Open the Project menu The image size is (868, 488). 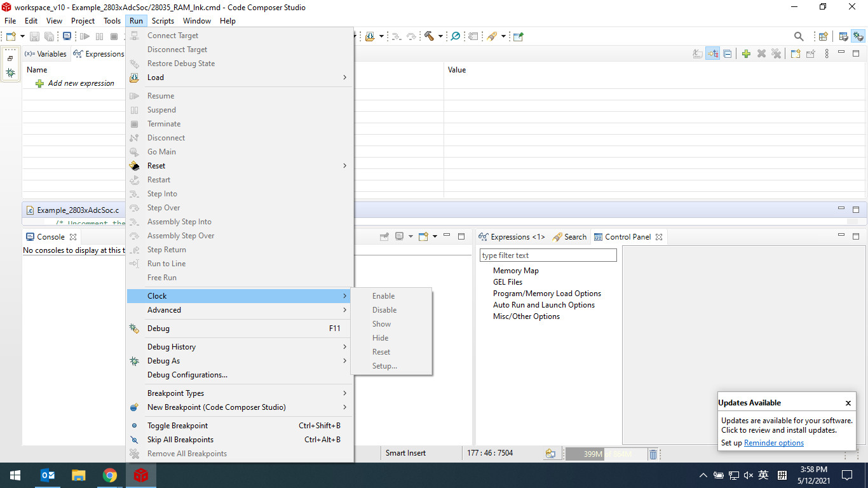pos(83,21)
